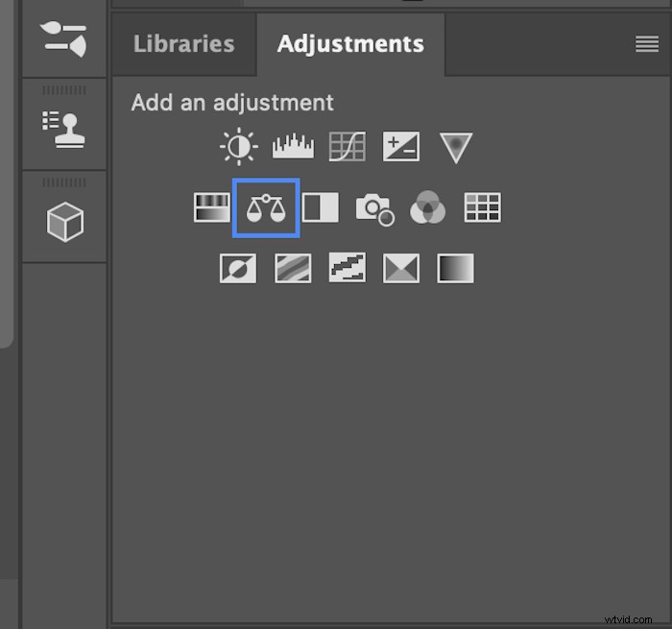Add a Curves adjustment layer

point(348,147)
